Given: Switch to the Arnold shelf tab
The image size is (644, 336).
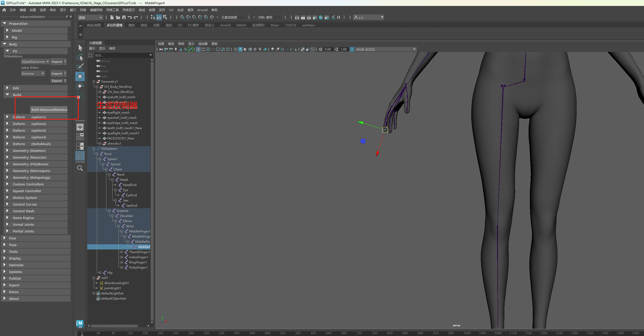Looking at the screenshot, I should tap(225, 25).
